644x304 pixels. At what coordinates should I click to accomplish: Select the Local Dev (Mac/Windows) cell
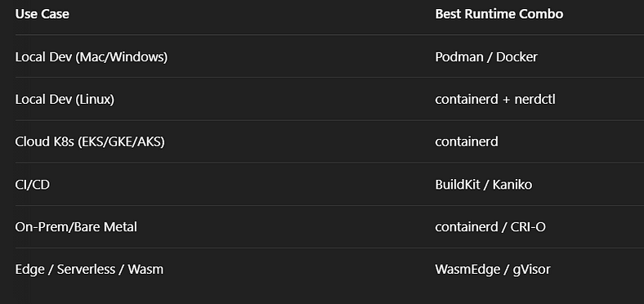pos(92,57)
